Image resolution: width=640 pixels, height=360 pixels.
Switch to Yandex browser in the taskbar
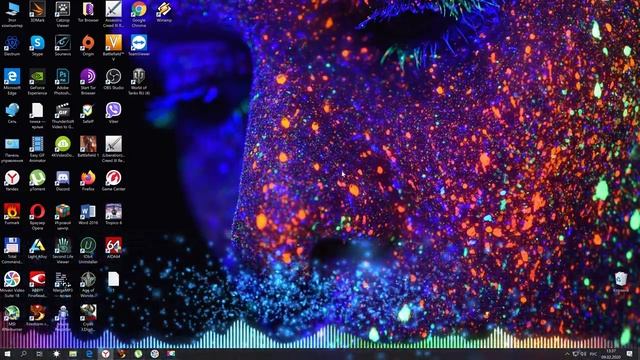(x=105, y=354)
